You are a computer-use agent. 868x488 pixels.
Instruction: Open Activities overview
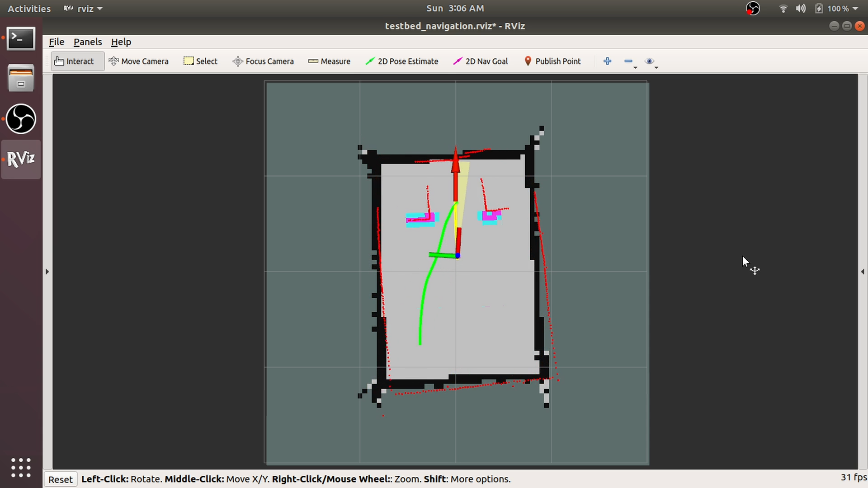pos(29,9)
